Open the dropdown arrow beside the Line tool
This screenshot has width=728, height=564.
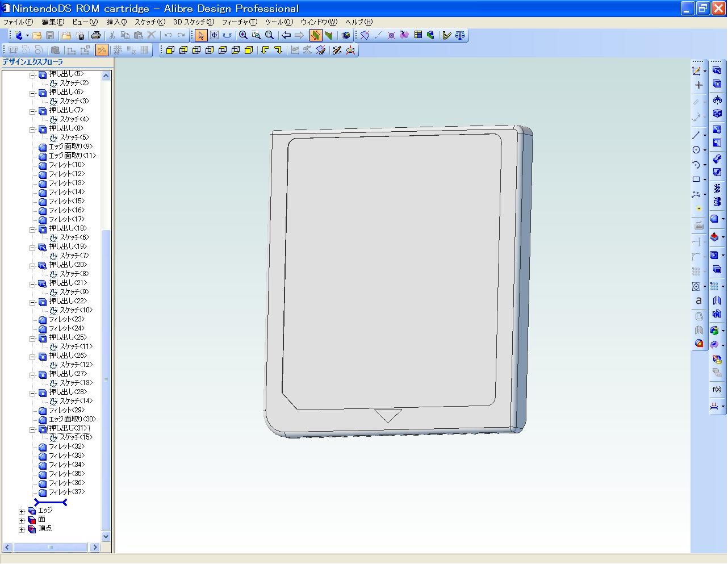point(704,135)
